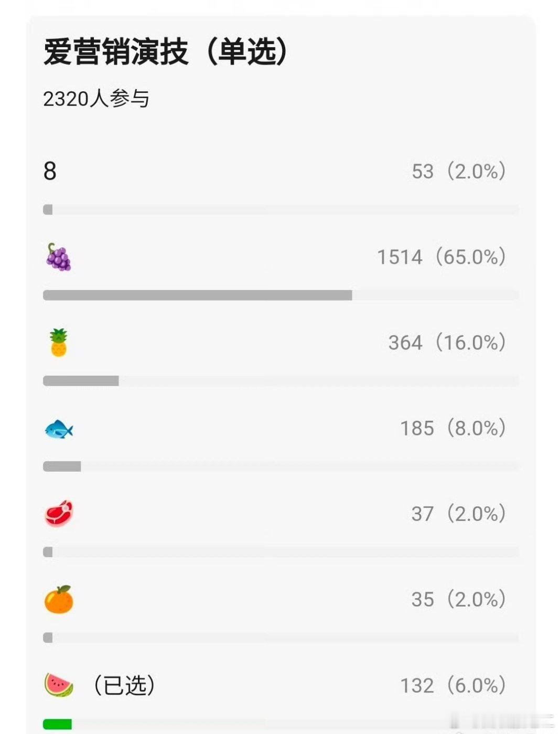Screen dimensions: 560x734
Task: Click the grapes emoji option
Action: click(58, 257)
